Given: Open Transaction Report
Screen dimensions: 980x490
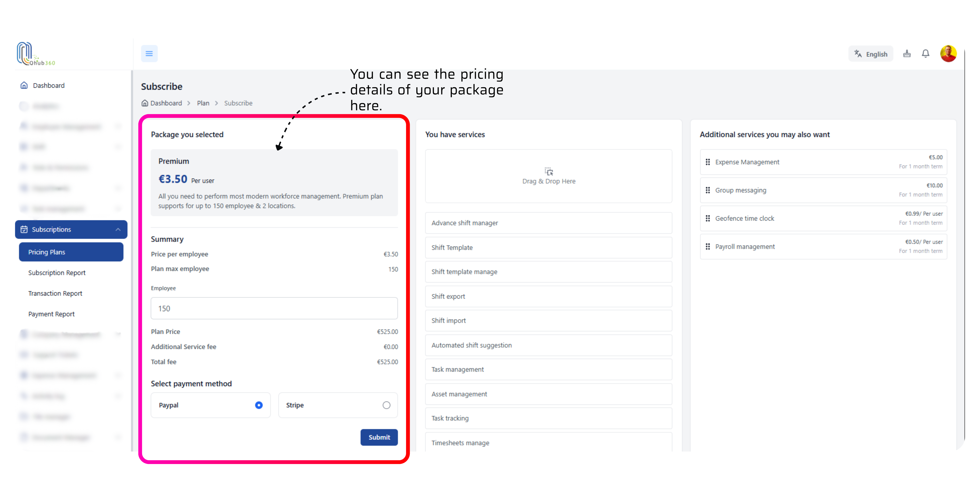Looking at the screenshot, I should click(55, 293).
